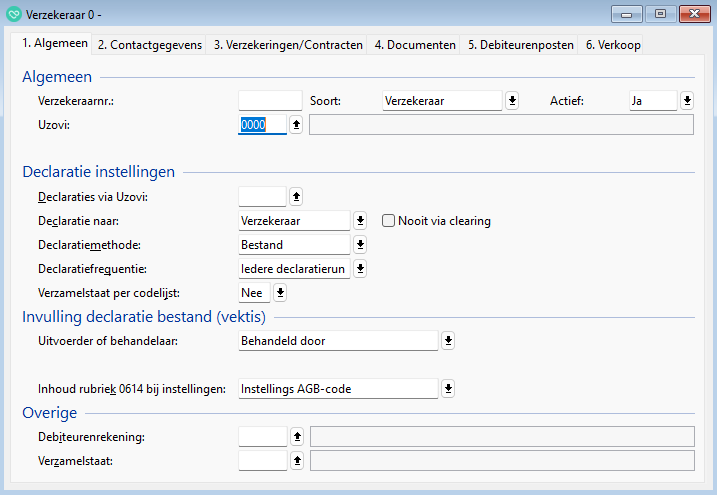The width and height of the screenshot is (717, 495).
Task: Expand Inhoud rubriek 0614 dropdown arrow
Action: pos(448,389)
